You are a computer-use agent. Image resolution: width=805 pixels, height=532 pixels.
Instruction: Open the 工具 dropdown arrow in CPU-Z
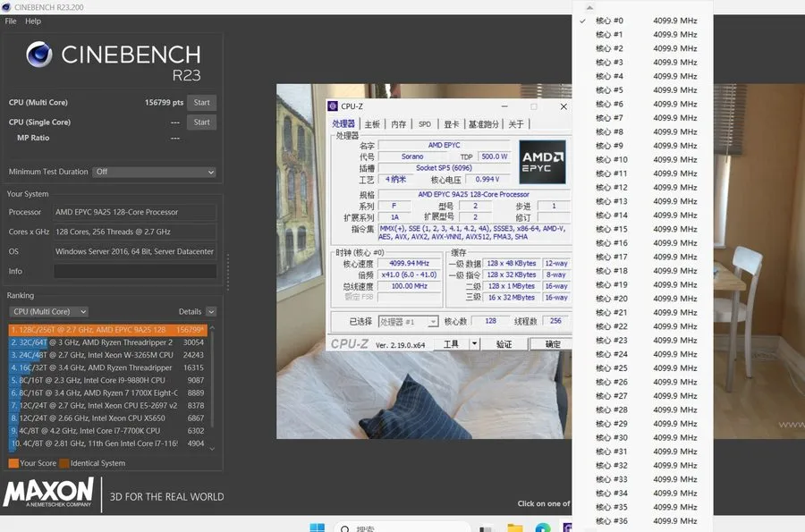pos(475,344)
